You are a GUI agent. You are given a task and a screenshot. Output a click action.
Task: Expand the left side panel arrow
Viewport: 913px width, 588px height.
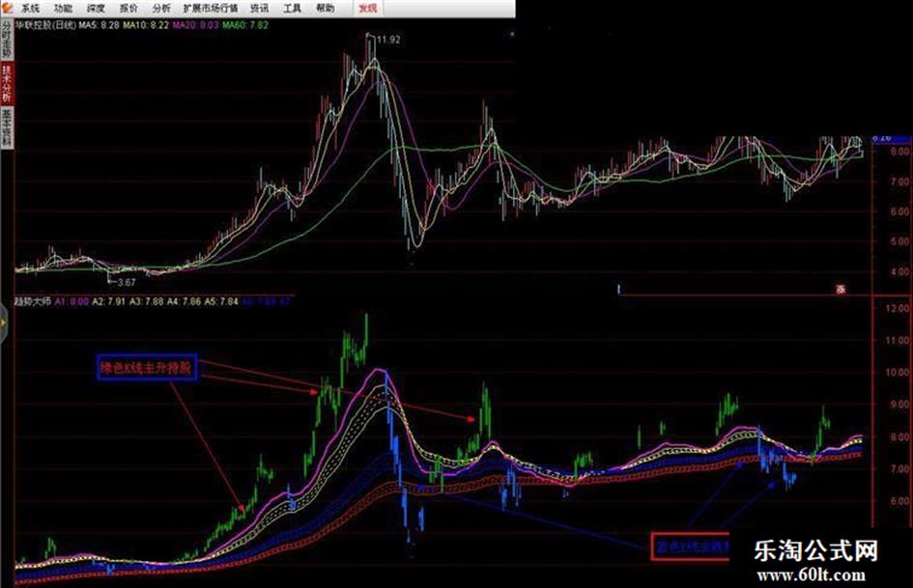(x=4, y=323)
